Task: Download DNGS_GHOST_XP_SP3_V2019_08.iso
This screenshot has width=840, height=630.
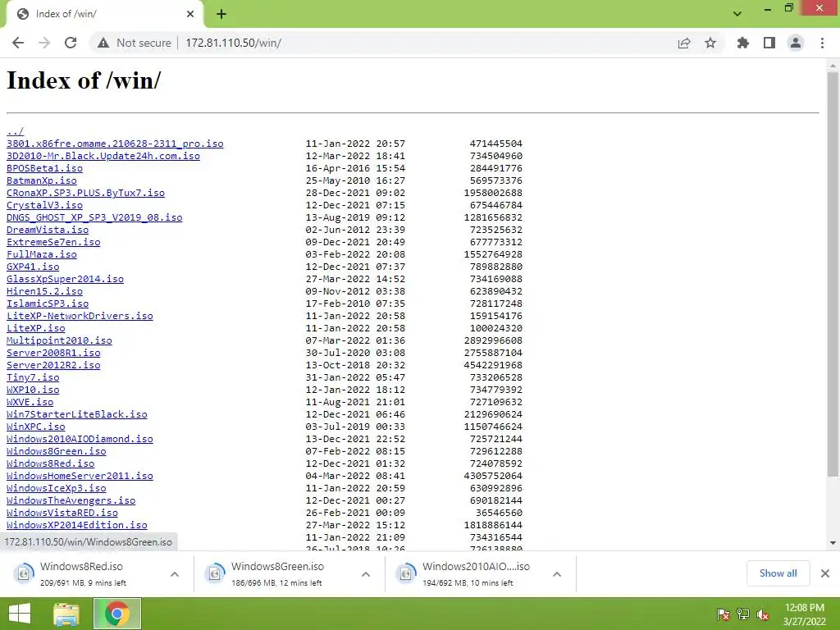Action: coord(94,217)
